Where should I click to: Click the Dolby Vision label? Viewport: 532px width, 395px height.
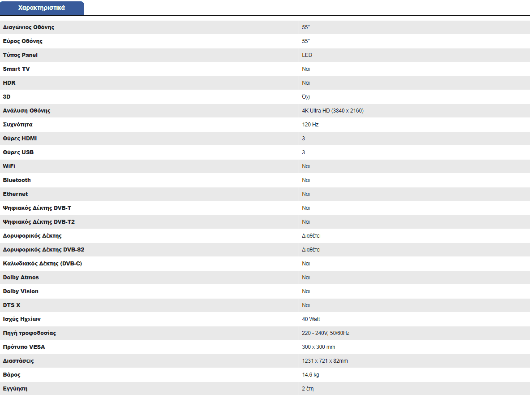pos(20,291)
